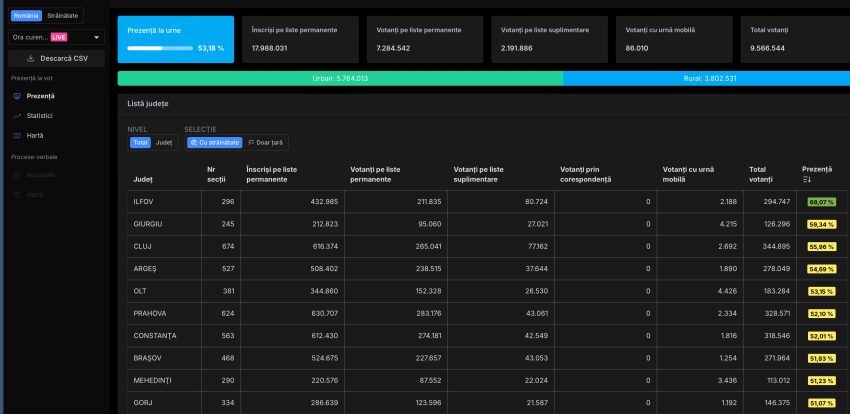
Task: Open Statistici in the sidebar menu
Action: point(40,116)
